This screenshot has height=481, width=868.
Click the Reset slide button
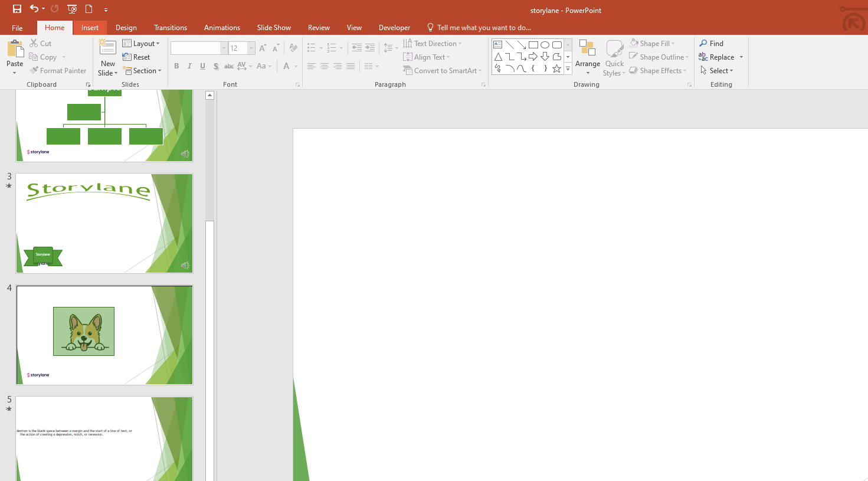tap(136, 57)
